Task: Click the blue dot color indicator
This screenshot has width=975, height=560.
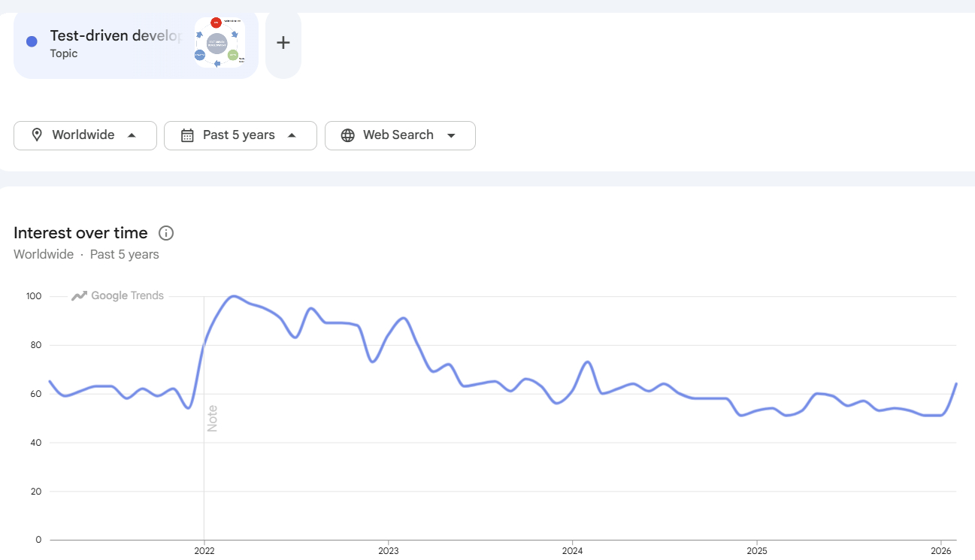Action: [32, 42]
